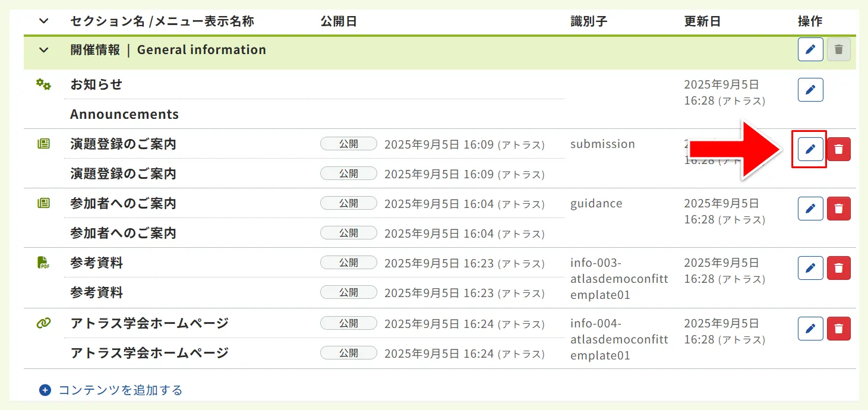This screenshot has height=410, width=868.
Task: Click the trash icon for 参加者へのご案内
Action: (x=839, y=208)
